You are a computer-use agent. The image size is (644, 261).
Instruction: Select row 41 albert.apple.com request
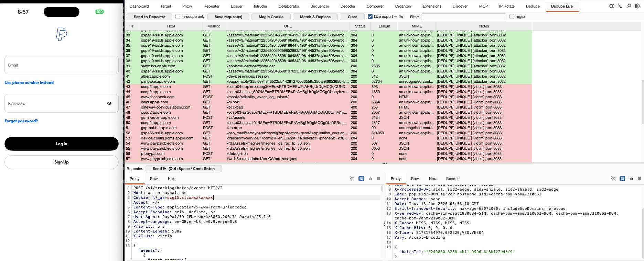pos(328,76)
